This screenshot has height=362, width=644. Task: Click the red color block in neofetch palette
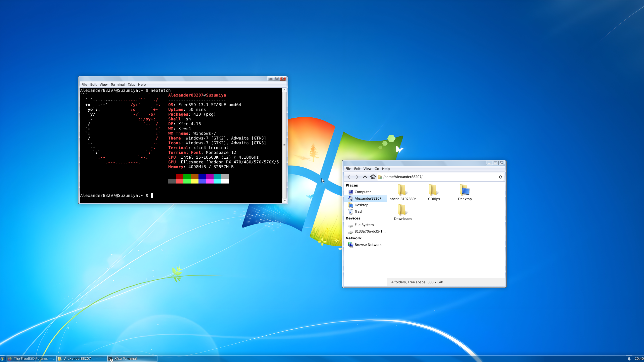[x=180, y=176]
